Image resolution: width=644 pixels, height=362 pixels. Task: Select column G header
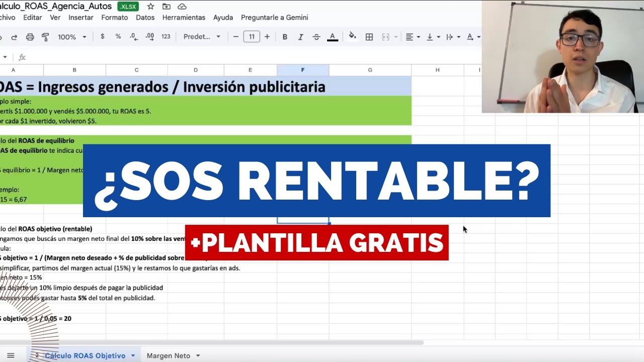coord(370,70)
